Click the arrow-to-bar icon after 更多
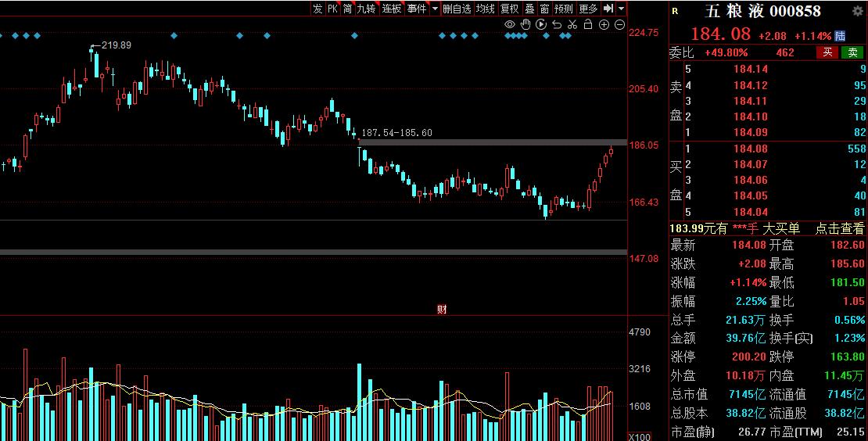 click(x=608, y=9)
